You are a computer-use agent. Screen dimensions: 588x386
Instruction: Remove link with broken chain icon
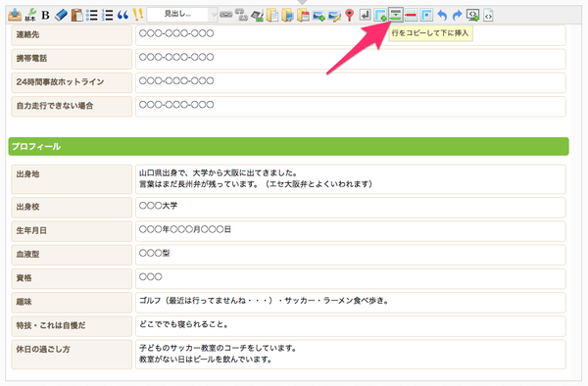coord(241,15)
